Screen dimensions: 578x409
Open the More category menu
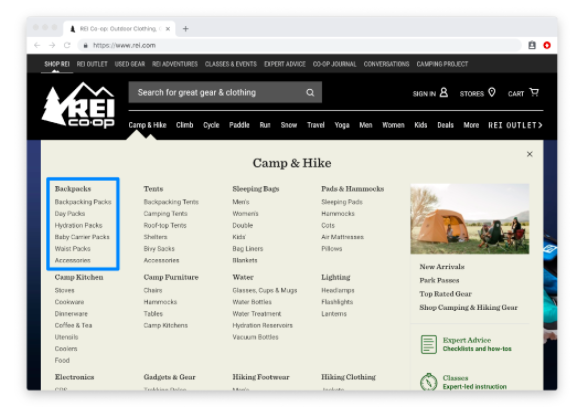(x=471, y=125)
